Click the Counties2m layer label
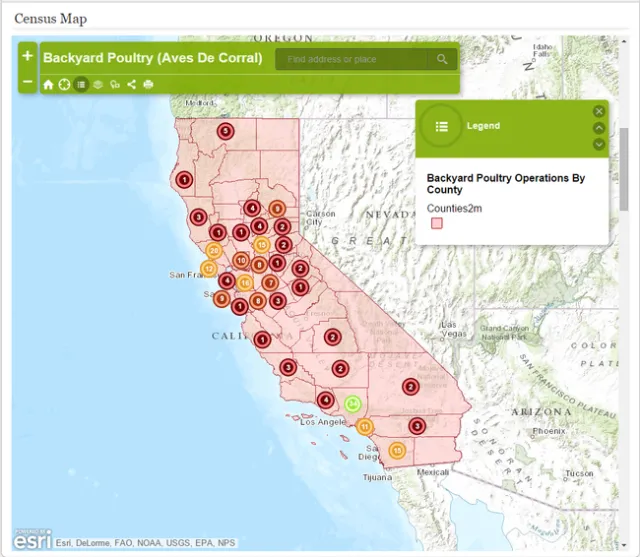640x557 pixels. click(x=454, y=209)
